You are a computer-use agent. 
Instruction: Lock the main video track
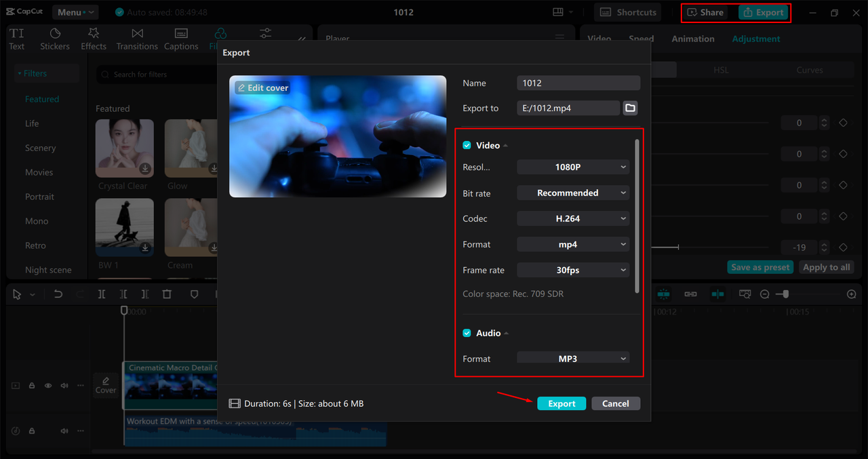pos(32,385)
